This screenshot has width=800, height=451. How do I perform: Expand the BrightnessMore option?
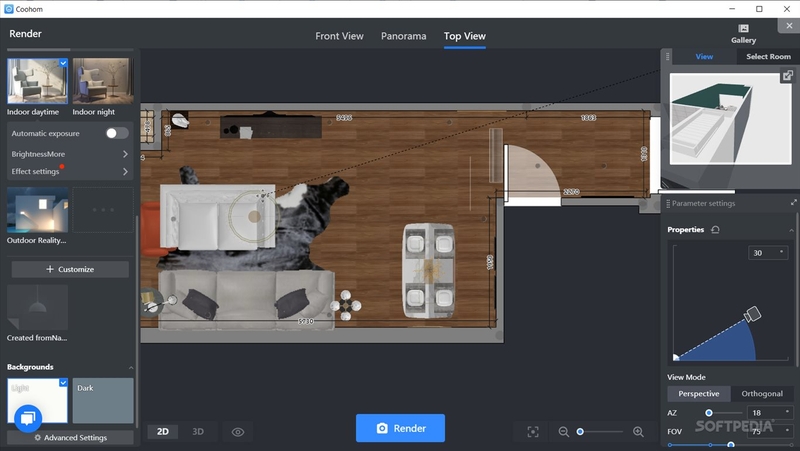(70, 154)
